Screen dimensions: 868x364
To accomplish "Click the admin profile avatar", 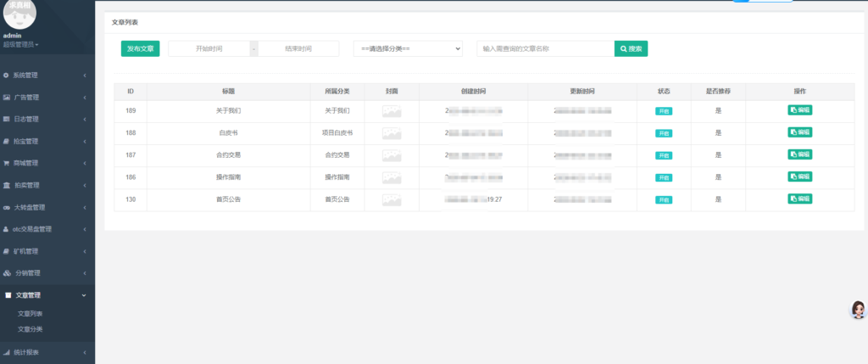I will [x=20, y=14].
